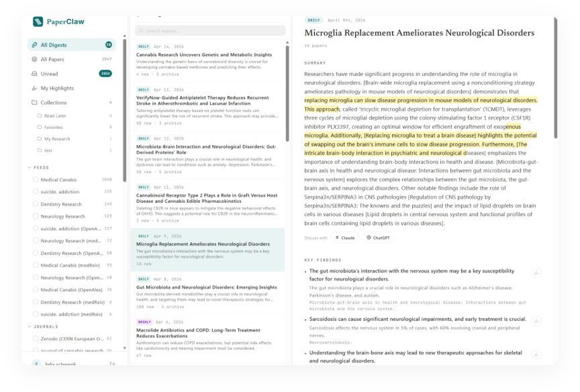Image resolution: width=580 pixels, height=392 pixels.
Task: Highlight the gut microbiota key finding
Action: (x=536, y=273)
